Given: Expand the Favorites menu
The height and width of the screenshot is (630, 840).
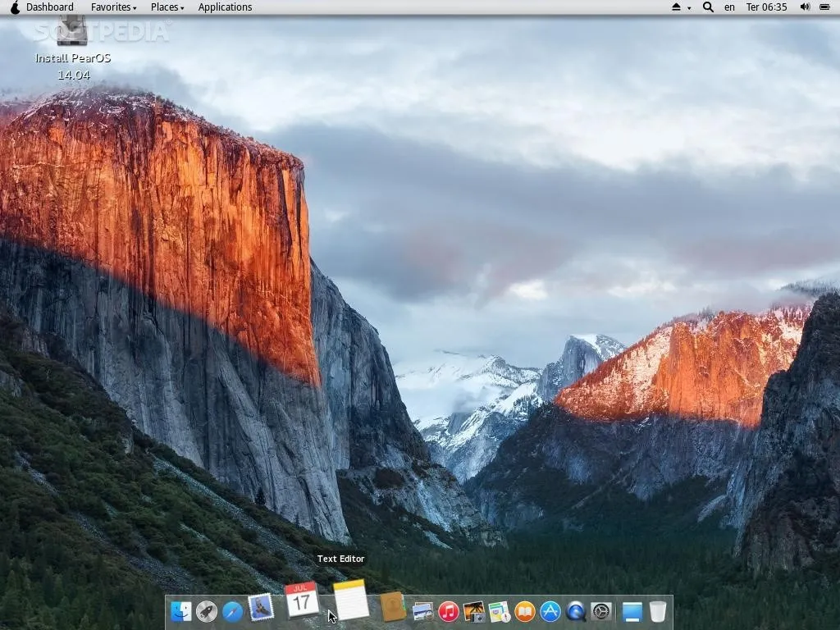Looking at the screenshot, I should [x=112, y=7].
